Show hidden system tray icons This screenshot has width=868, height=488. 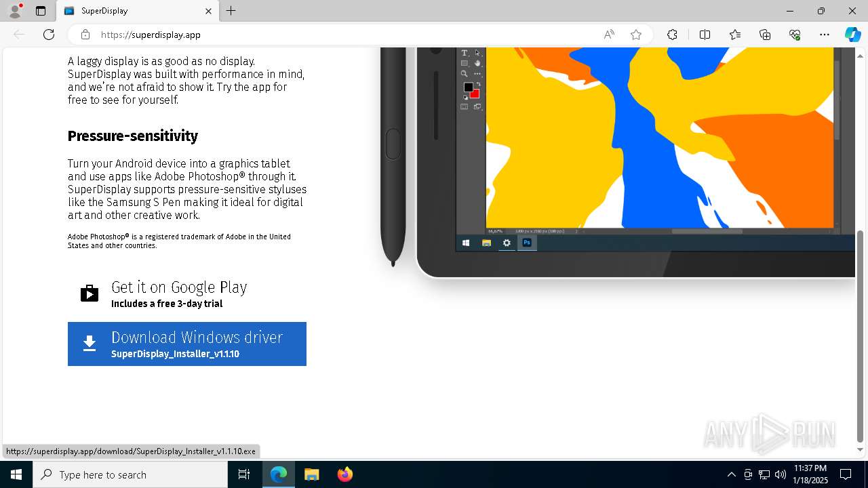click(x=731, y=474)
